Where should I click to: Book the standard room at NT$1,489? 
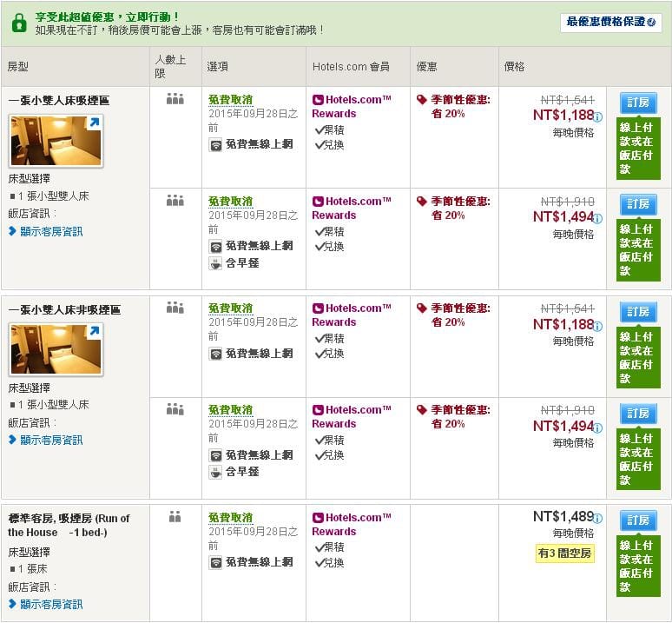[638, 520]
